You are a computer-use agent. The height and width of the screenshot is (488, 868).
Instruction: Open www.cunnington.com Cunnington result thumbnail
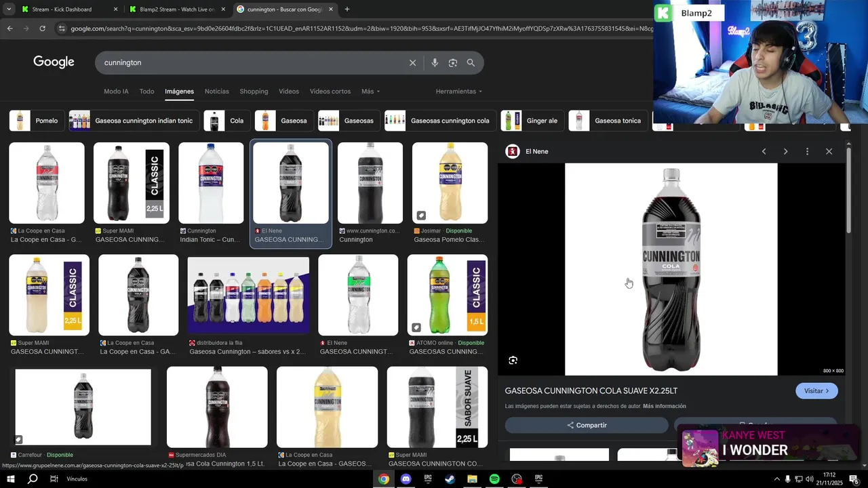point(370,183)
